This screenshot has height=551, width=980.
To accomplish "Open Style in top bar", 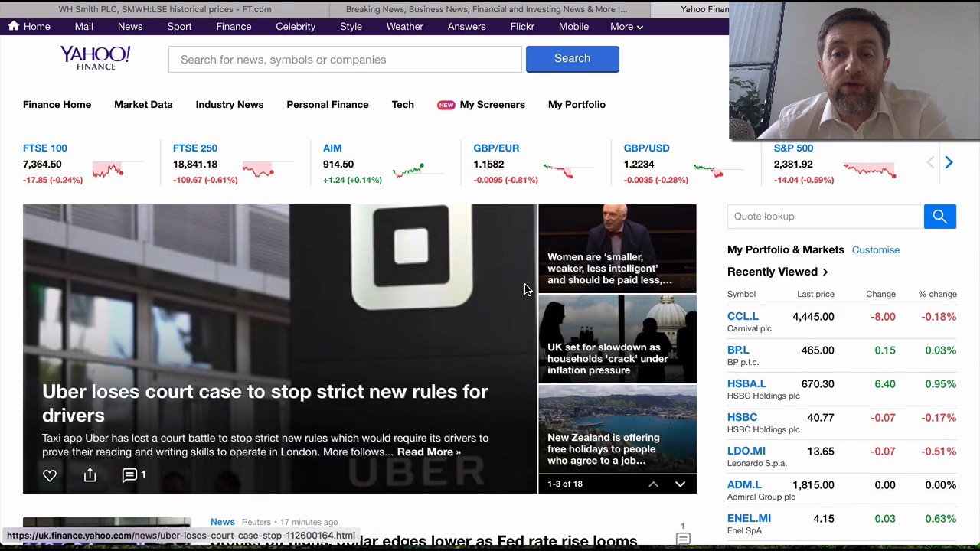I will tap(351, 27).
